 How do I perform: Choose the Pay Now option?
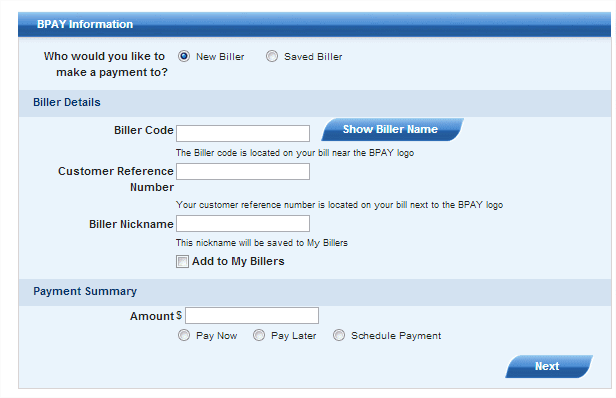184,335
